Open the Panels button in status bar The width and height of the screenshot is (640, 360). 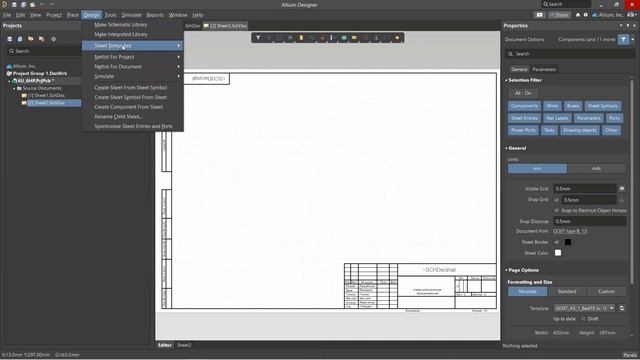coord(630,355)
